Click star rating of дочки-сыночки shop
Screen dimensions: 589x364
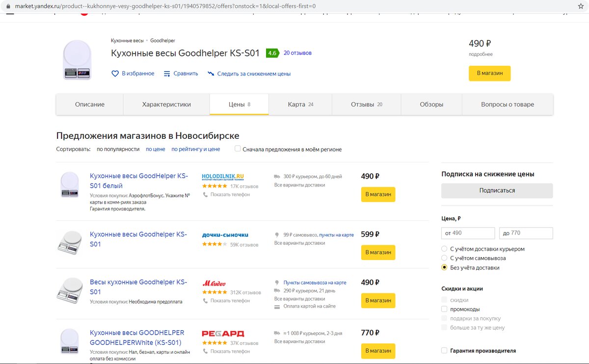coord(214,244)
